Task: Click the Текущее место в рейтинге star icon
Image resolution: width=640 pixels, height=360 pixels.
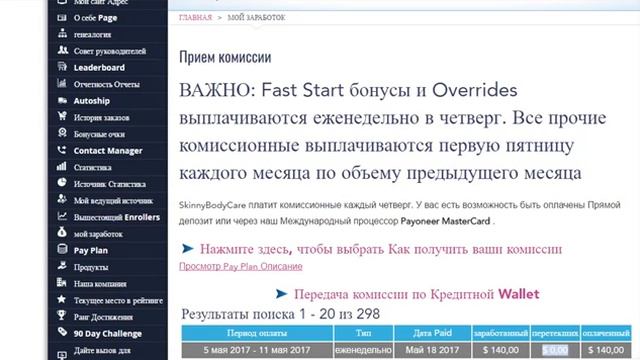Action: (x=62, y=299)
